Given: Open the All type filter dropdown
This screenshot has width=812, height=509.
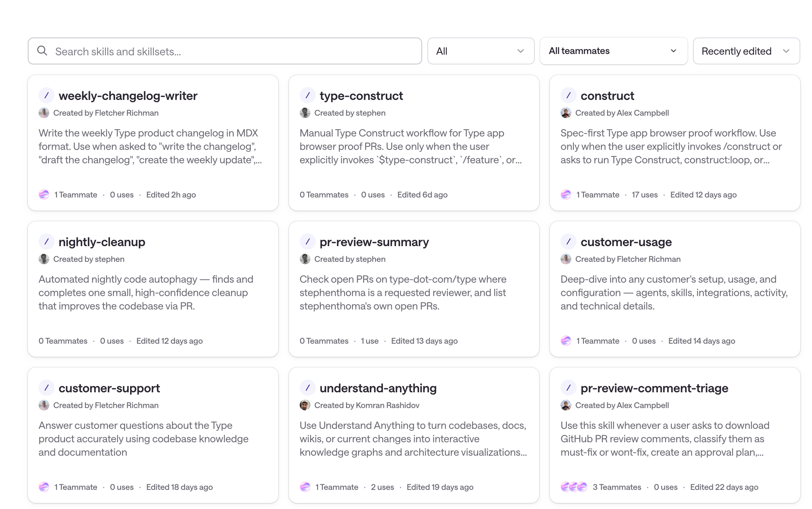Looking at the screenshot, I should point(480,51).
